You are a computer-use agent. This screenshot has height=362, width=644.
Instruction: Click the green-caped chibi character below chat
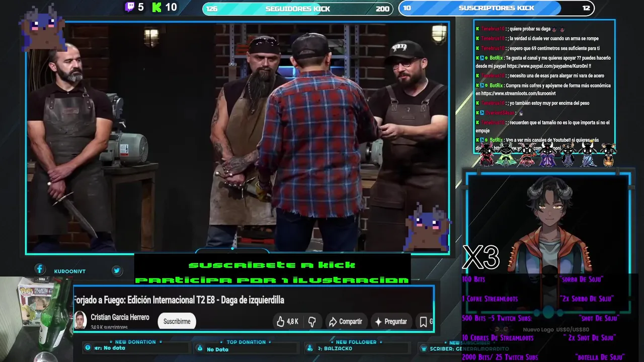pos(506,154)
